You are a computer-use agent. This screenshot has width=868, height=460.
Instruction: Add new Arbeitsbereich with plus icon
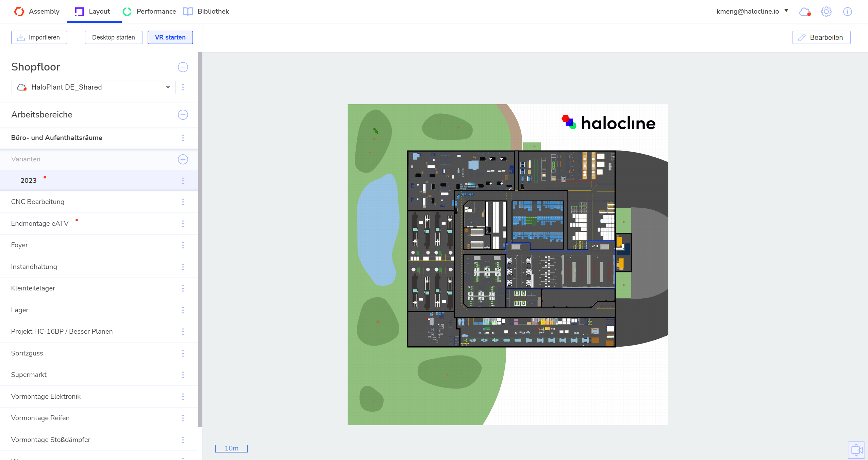pos(183,115)
